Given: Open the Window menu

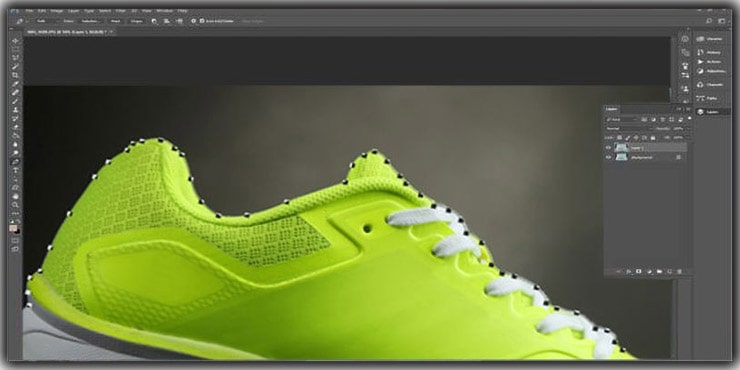Looking at the screenshot, I should (165, 10).
